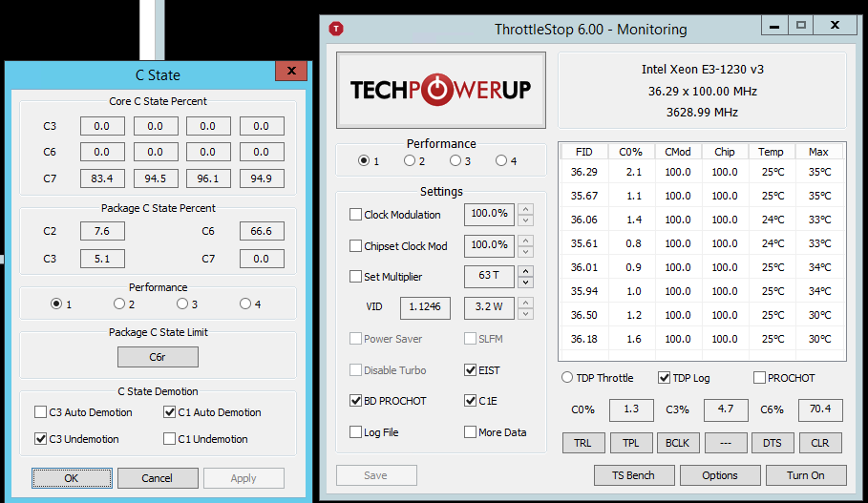Viewport: 868px width, 503px height.
Task: Open the TPL power limits button
Action: (x=631, y=443)
